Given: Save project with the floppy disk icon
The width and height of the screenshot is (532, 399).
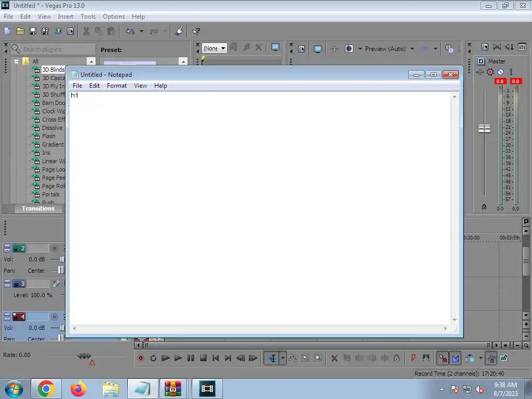Looking at the screenshot, I should pos(33,31).
